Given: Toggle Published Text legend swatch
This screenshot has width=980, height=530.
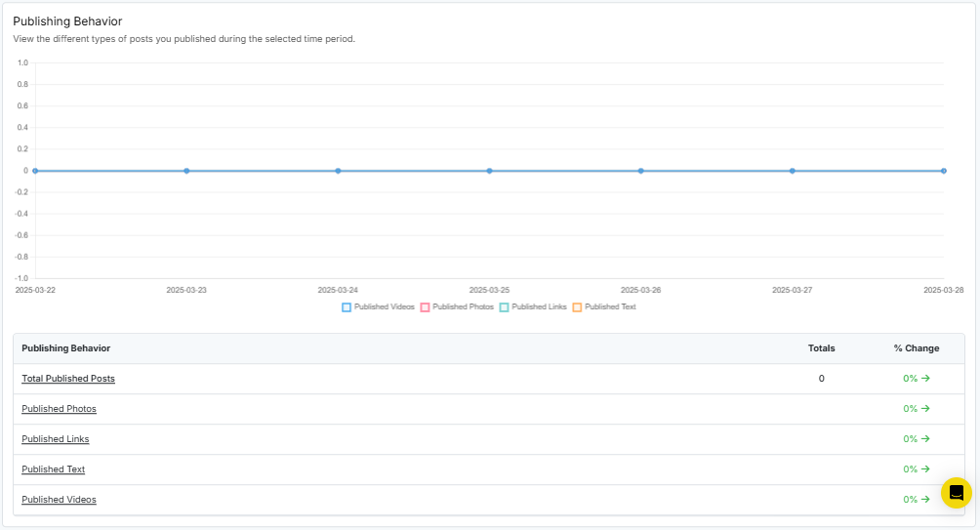Looking at the screenshot, I should tap(577, 306).
